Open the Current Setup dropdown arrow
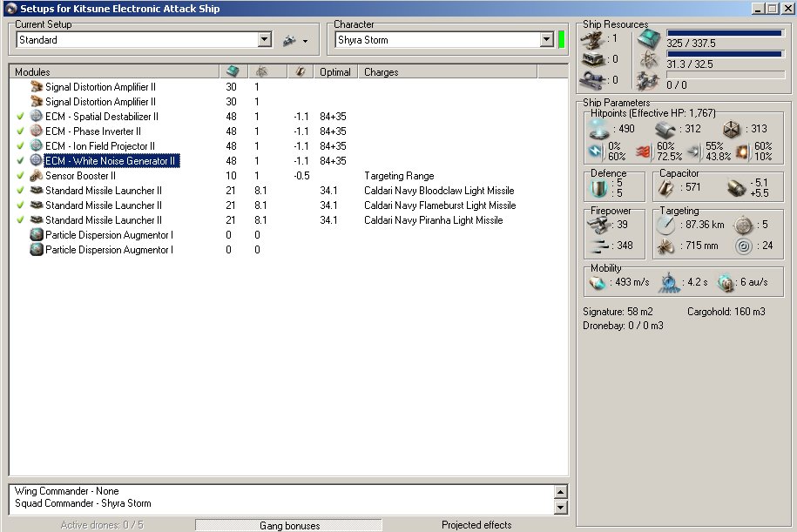 [264, 40]
